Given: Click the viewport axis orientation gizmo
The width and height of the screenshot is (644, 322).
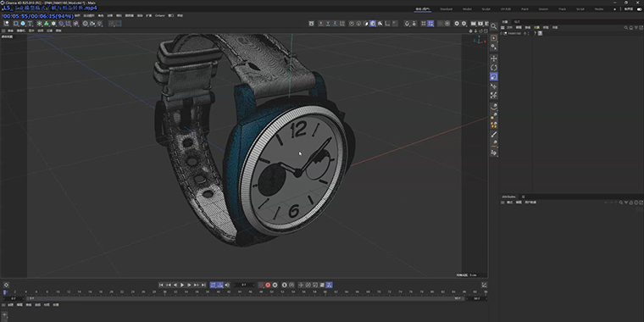Looking at the screenshot, I should 479,40.
